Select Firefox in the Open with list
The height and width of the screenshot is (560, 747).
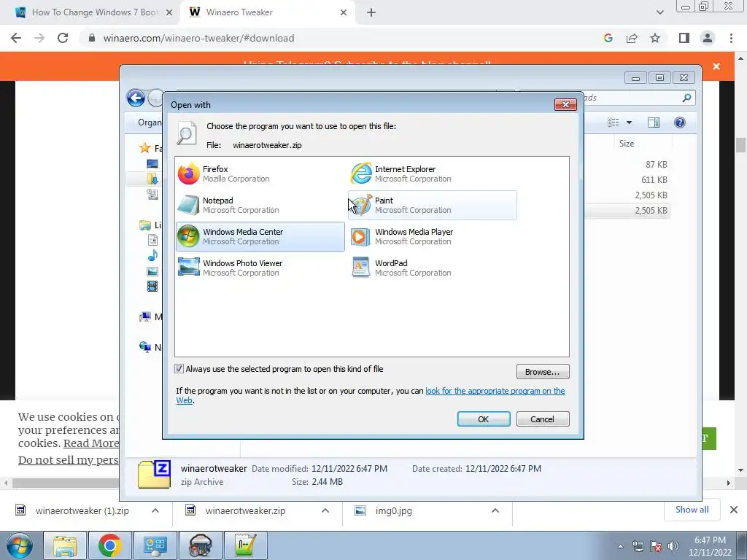coord(260,174)
